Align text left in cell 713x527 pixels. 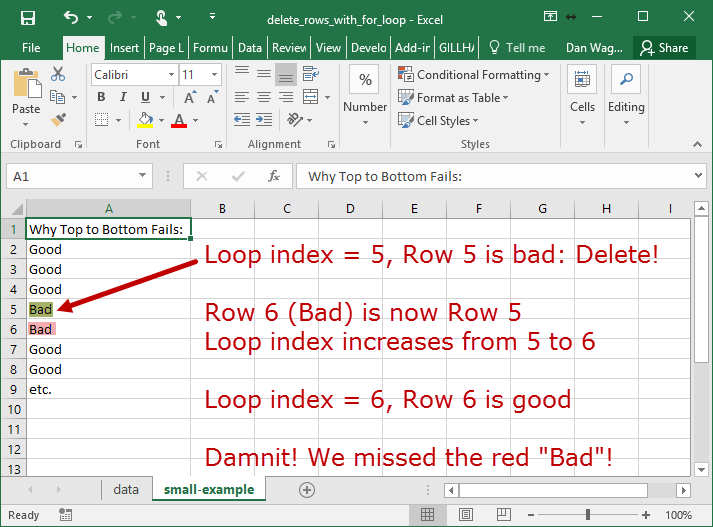coord(242,97)
